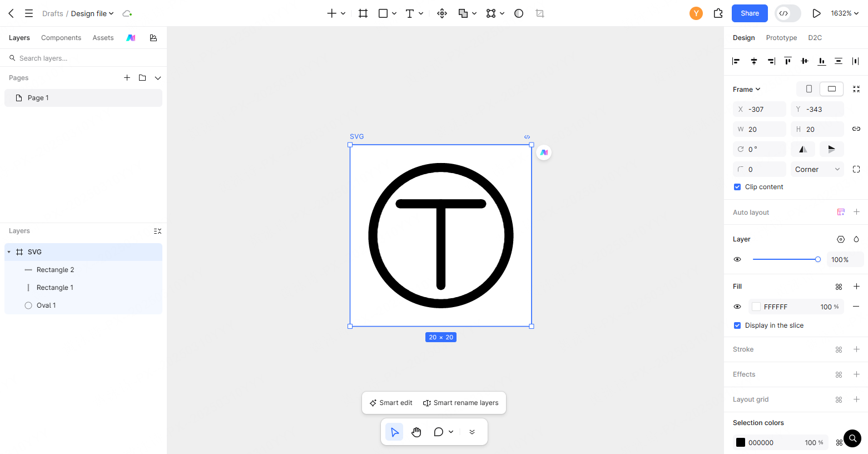The height and width of the screenshot is (454, 868).
Task: Toggle the developer code mode switch
Action: click(788, 13)
